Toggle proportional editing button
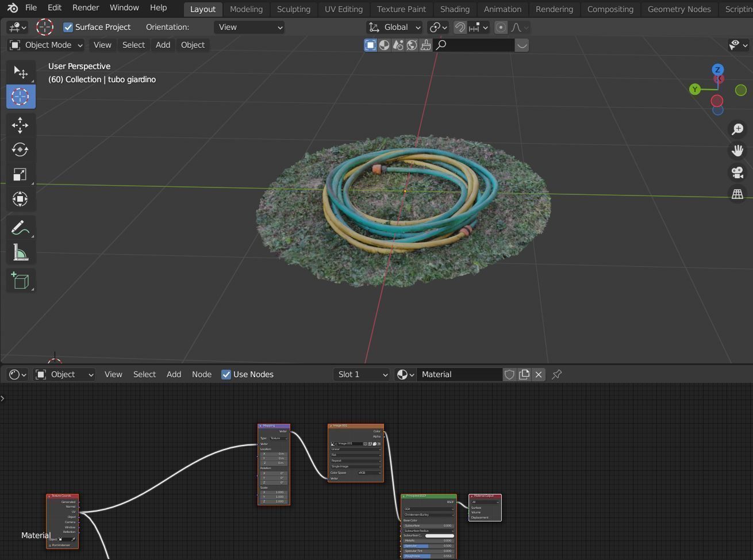753x560 pixels. coord(501,27)
